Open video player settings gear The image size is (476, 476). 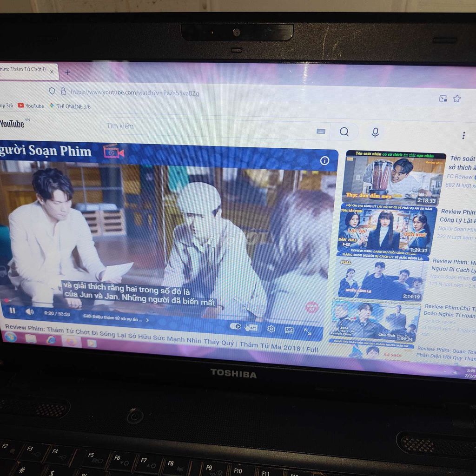271,329
